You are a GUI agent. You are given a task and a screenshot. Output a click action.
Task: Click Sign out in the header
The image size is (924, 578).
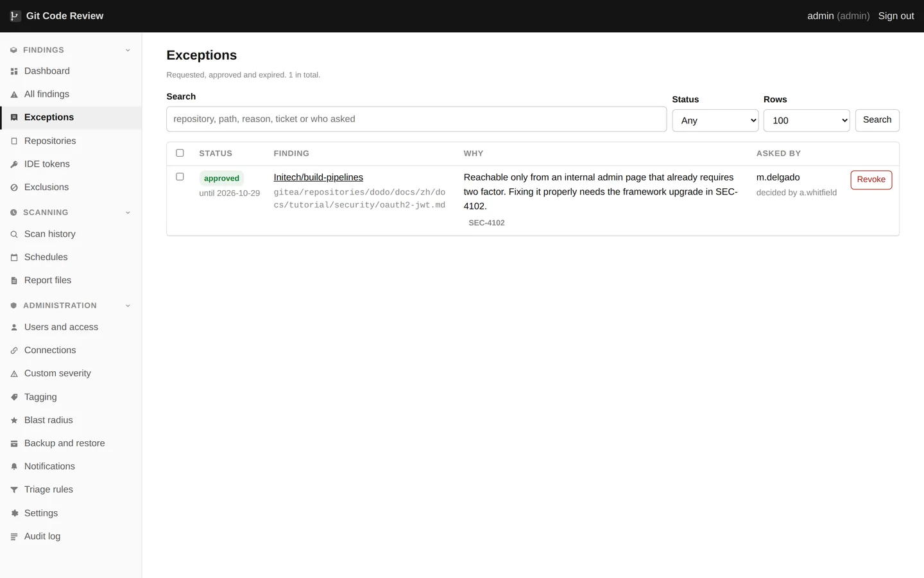pos(896,16)
